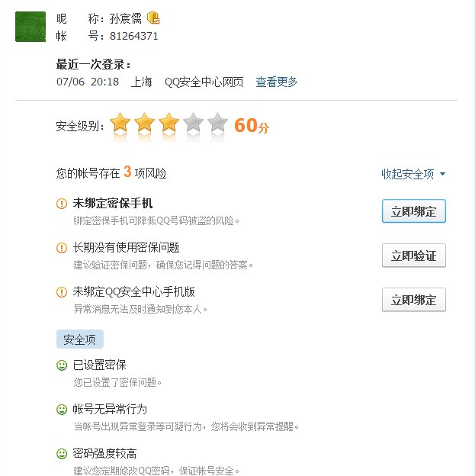Click 立即绑定 for 密保手机
Screen dimensions: 475x476
[x=414, y=211]
